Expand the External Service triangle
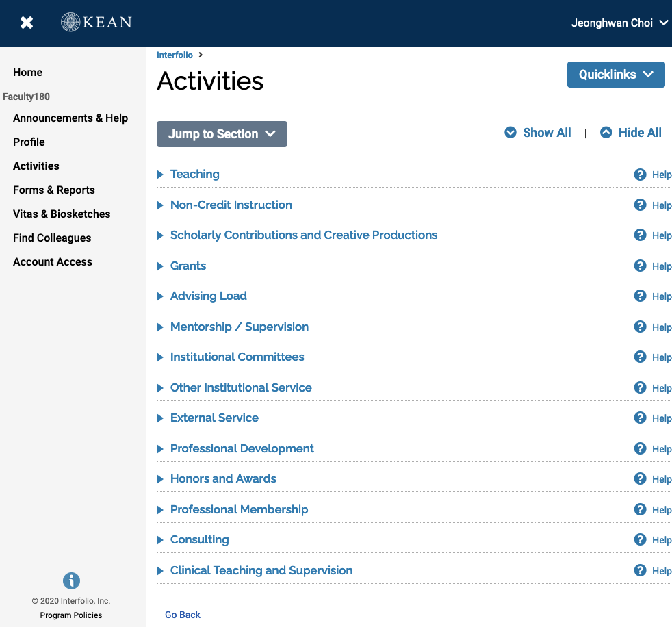Viewport: 672px width, 627px height. pos(160,418)
